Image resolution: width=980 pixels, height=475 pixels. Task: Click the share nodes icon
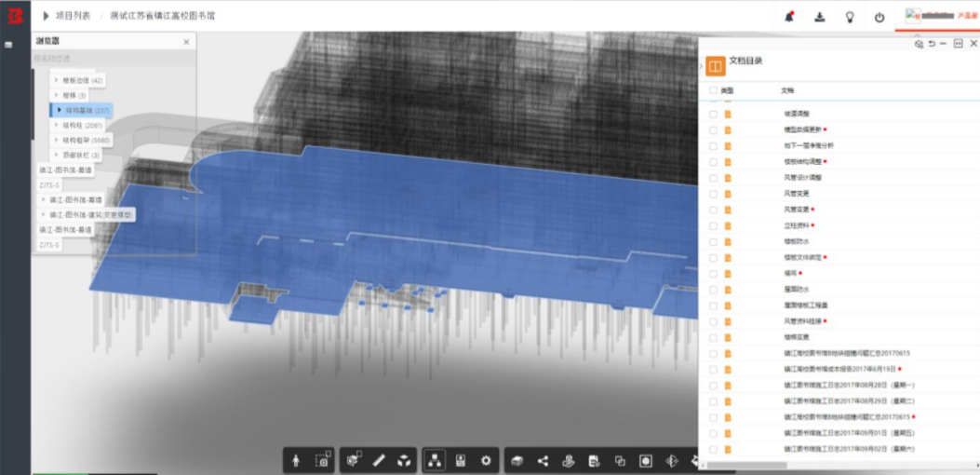pos(543,461)
